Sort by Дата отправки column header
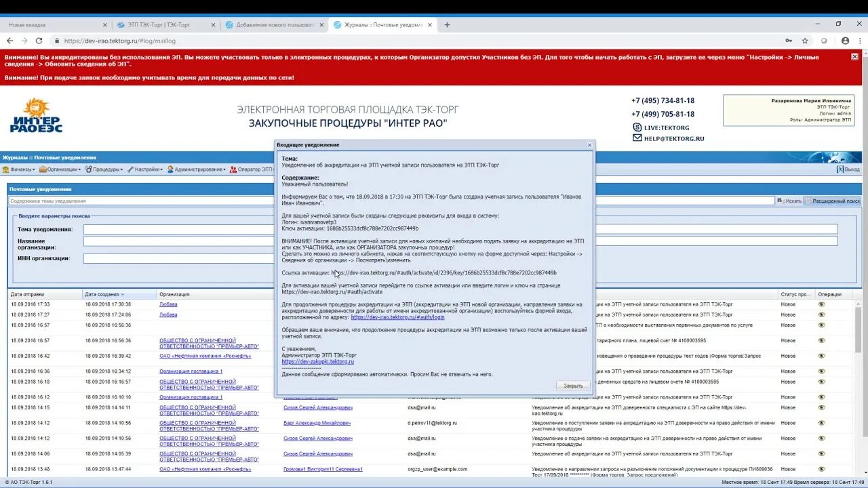 pyautogui.click(x=45, y=294)
